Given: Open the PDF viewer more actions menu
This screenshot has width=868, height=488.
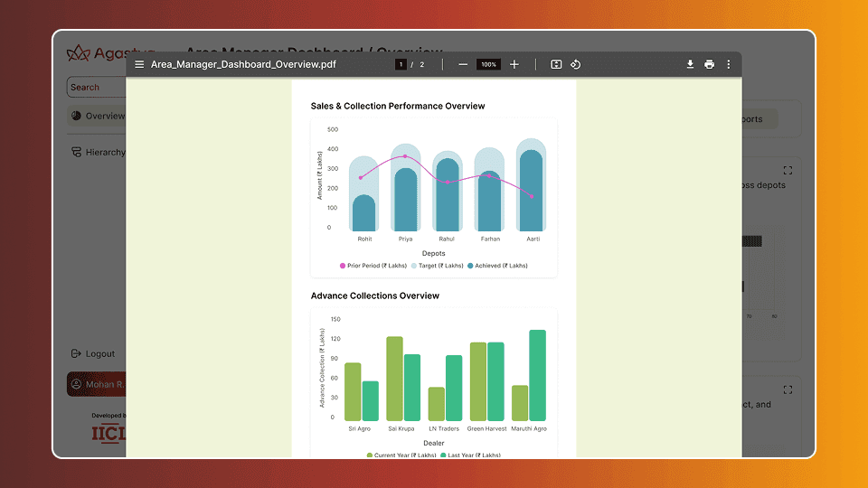Looking at the screenshot, I should click(729, 64).
